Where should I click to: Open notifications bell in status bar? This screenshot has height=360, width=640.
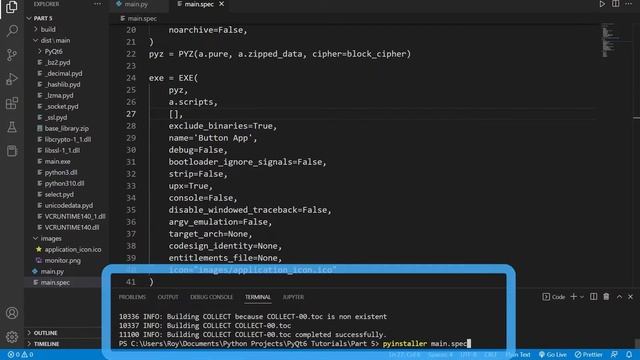pos(629,355)
